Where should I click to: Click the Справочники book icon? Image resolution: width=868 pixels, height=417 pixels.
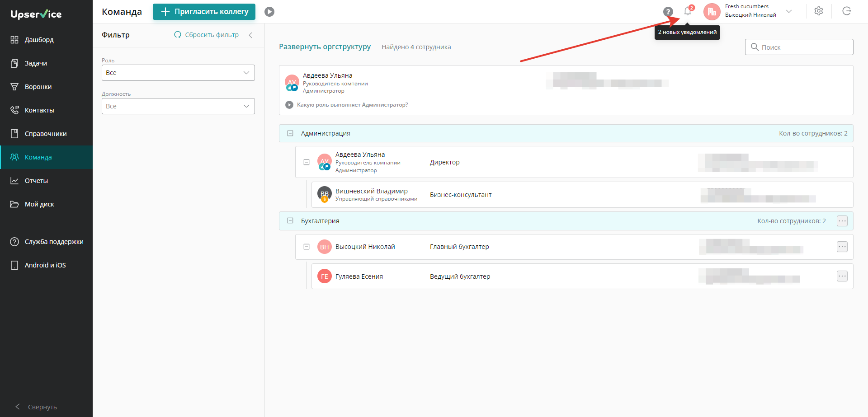pos(14,134)
